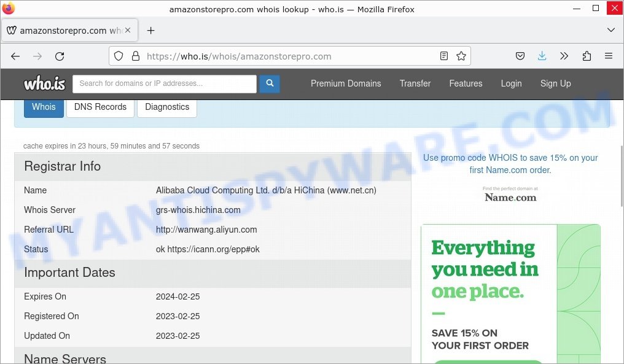Open the downloads panel
The image size is (624, 364).
(x=542, y=56)
